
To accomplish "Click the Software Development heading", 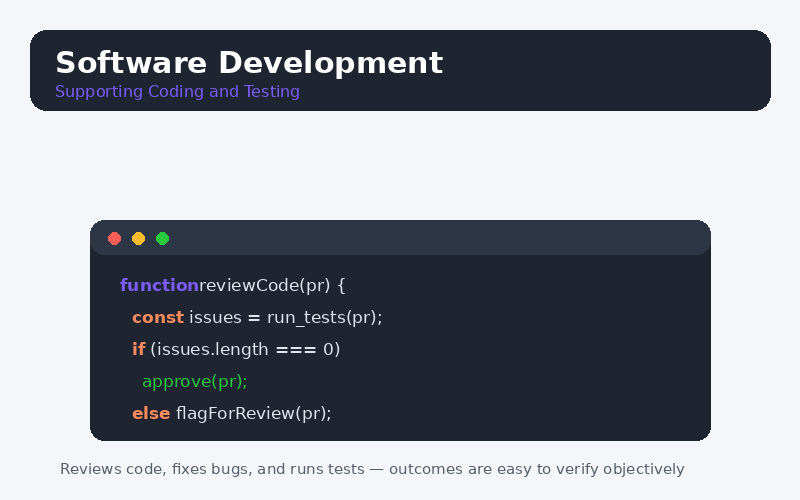I will click(249, 63).
